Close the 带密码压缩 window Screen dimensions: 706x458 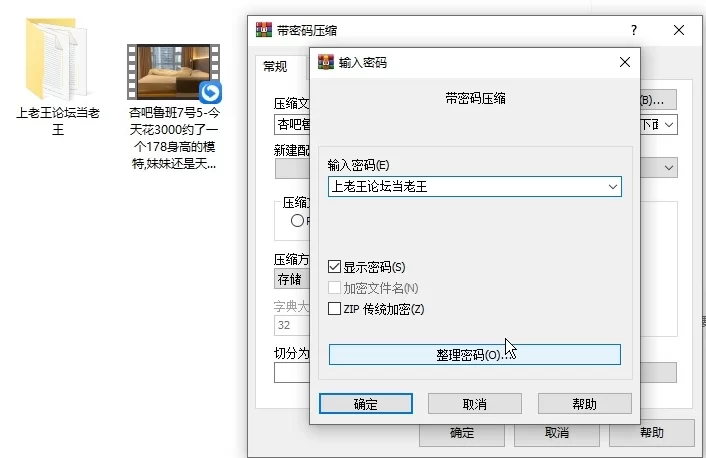click(679, 30)
